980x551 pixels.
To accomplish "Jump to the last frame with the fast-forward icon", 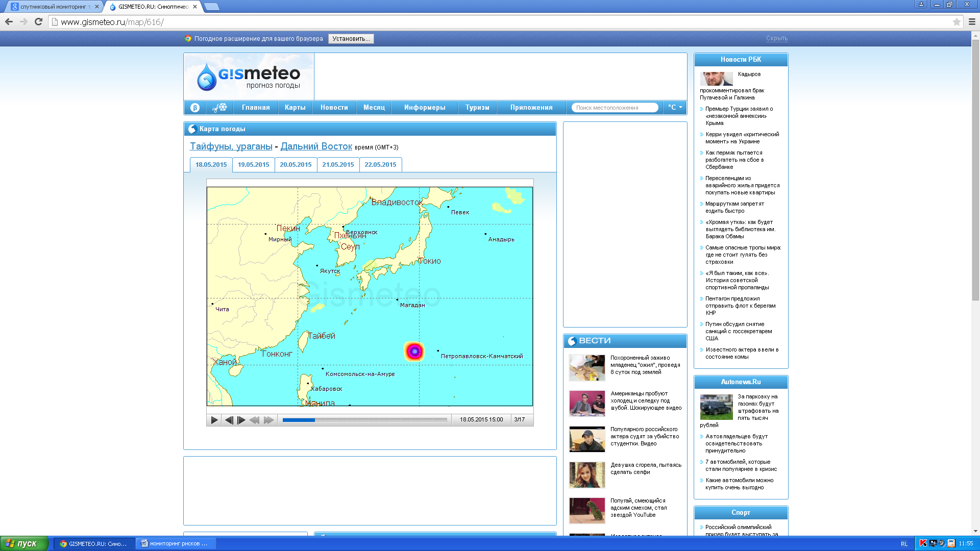I will click(269, 420).
